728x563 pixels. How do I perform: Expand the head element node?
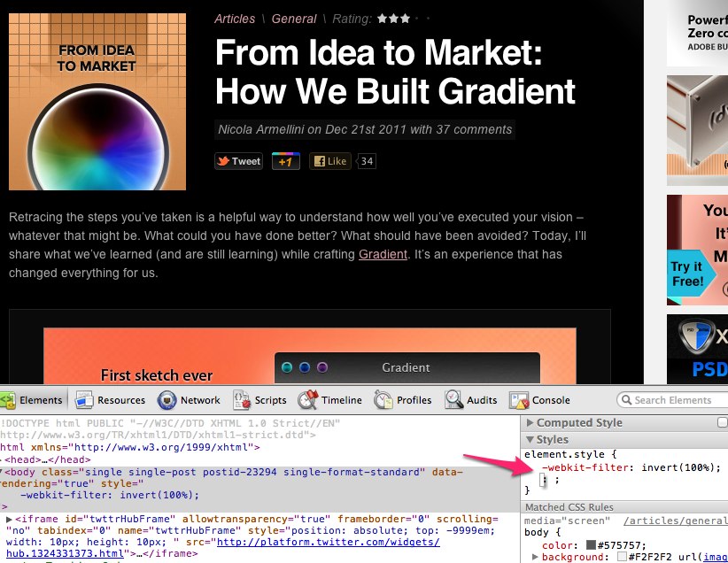pos(2,460)
